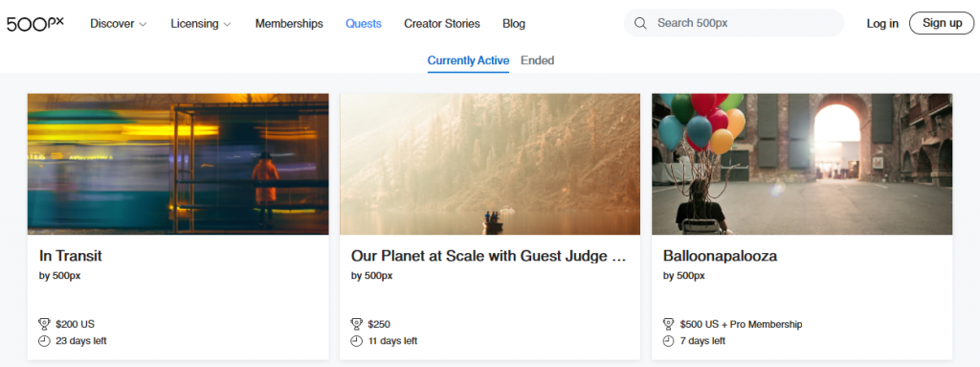Click the Sign up button
This screenshot has height=367, width=980.
(x=942, y=23)
